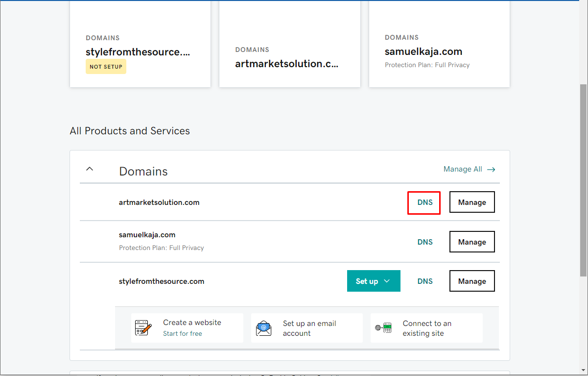Open the stylefromthesource domain card
The image size is (588, 376).
click(x=141, y=44)
